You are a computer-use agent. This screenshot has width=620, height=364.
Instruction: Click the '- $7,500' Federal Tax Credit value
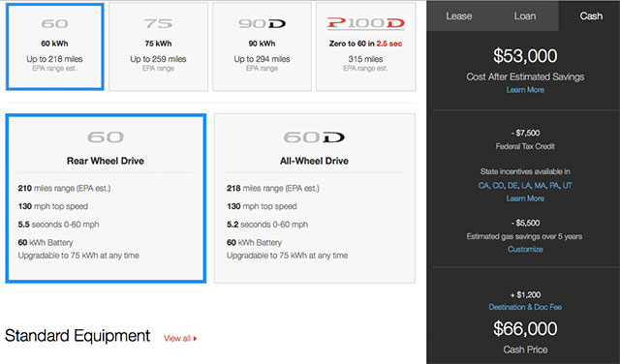[x=525, y=133]
